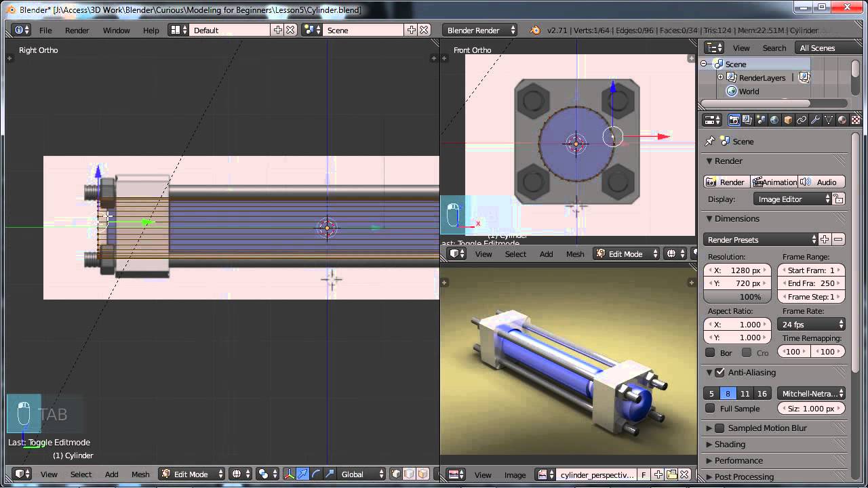
Task: Click Blender logo icon in the info header
Action: pos(535,30)
